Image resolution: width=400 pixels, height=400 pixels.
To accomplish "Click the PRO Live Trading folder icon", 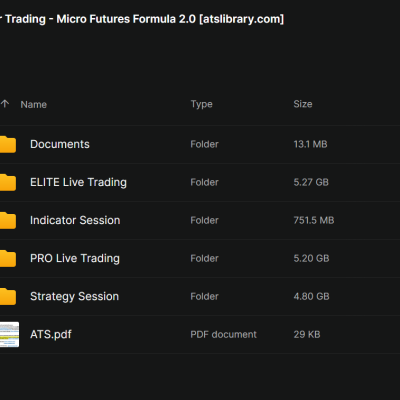I will point(8,258).
